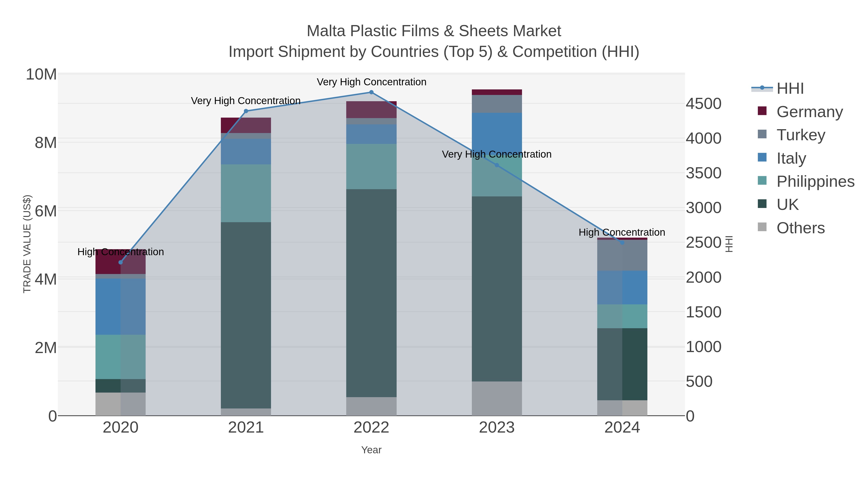This screenshot has width=868, height=488.
Task: Toggle the HHI legend entry
Action: click(778, 89)
